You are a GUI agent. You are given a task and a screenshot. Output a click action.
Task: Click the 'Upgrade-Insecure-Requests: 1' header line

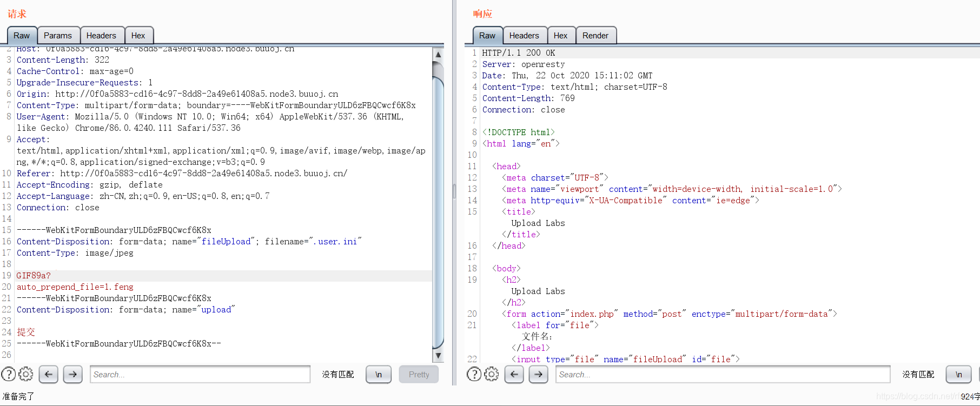coord(85,83)
